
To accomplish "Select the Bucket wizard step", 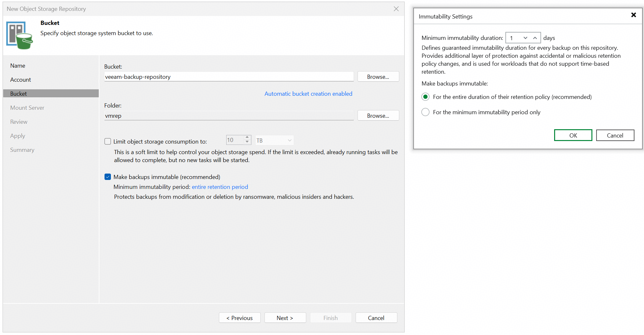I will click(51, 93).
